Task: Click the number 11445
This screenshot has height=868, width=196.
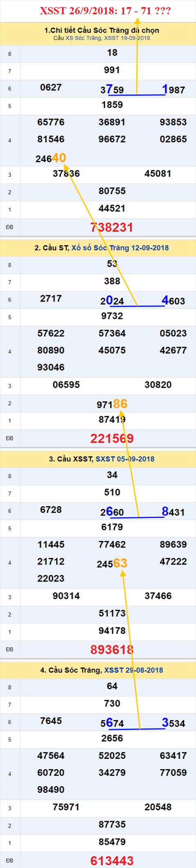Action: click(51, 544)
